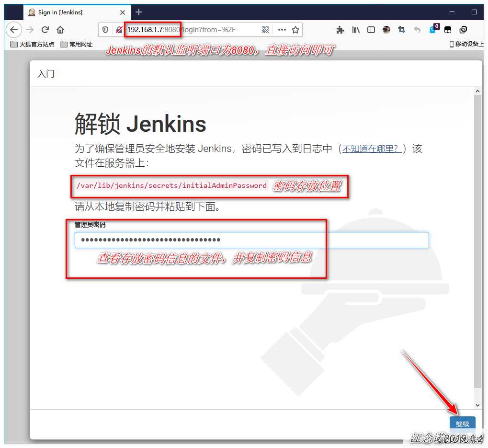Bookmark this page with the star icon
This screenshot has width=488, height=448.
295,30
